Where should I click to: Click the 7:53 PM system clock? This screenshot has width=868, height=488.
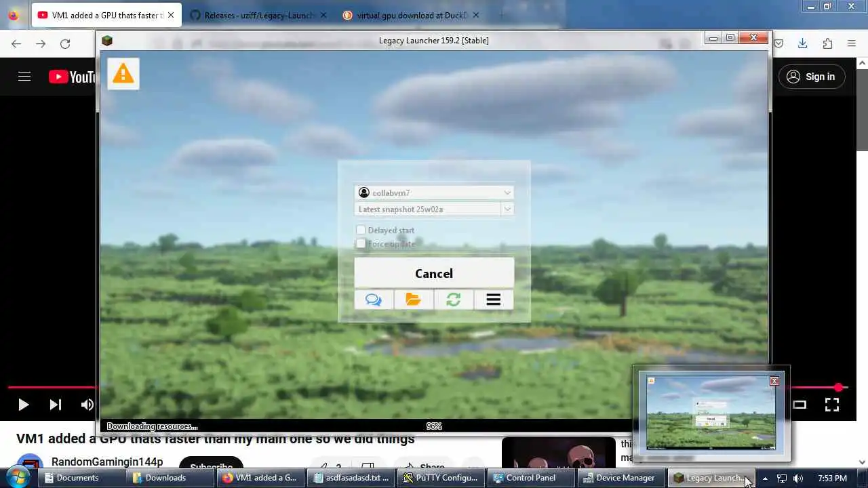[832, 478]
